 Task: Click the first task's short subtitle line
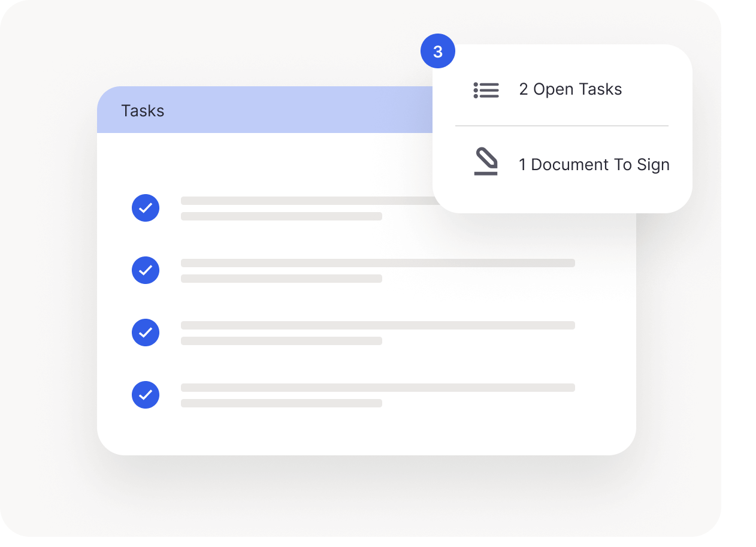coord(282,216)
